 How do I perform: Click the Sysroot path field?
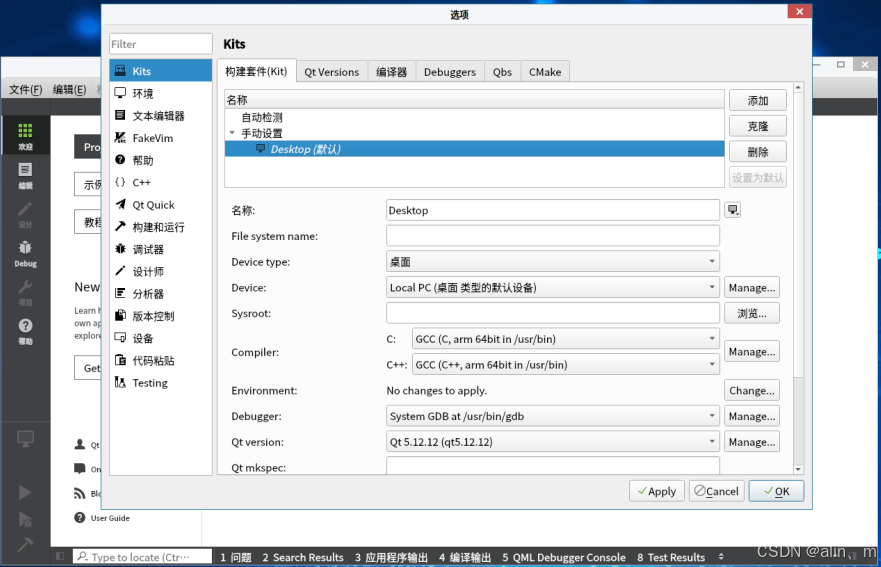[553, 313]
